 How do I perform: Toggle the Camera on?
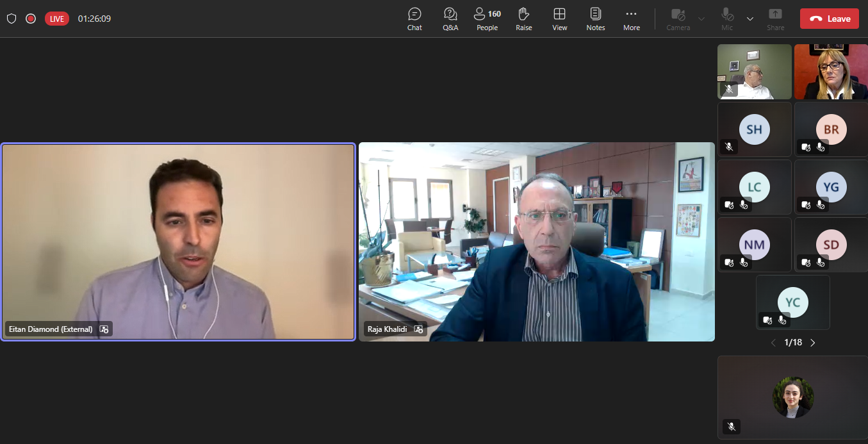coord(678,19)
